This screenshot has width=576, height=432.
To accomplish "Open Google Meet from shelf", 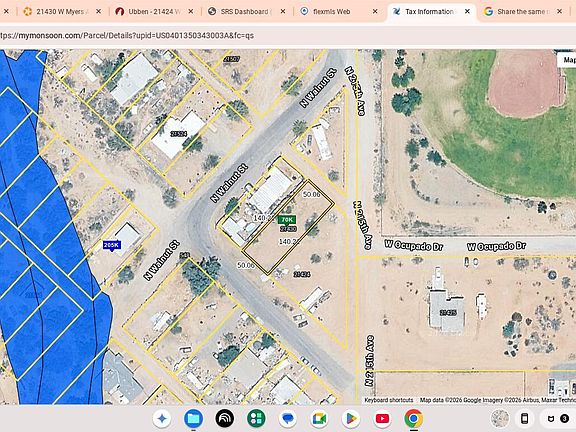I will coord(319,418).
